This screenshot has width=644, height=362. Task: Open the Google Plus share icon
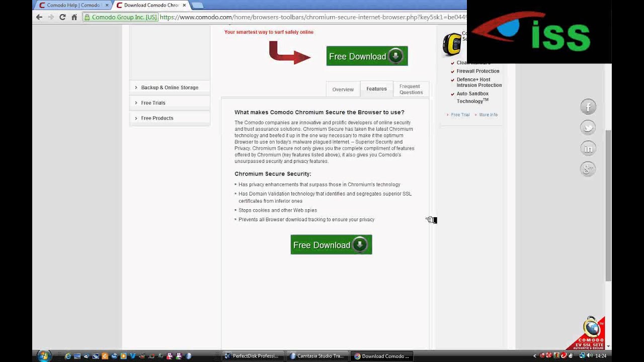coord(588,169)
